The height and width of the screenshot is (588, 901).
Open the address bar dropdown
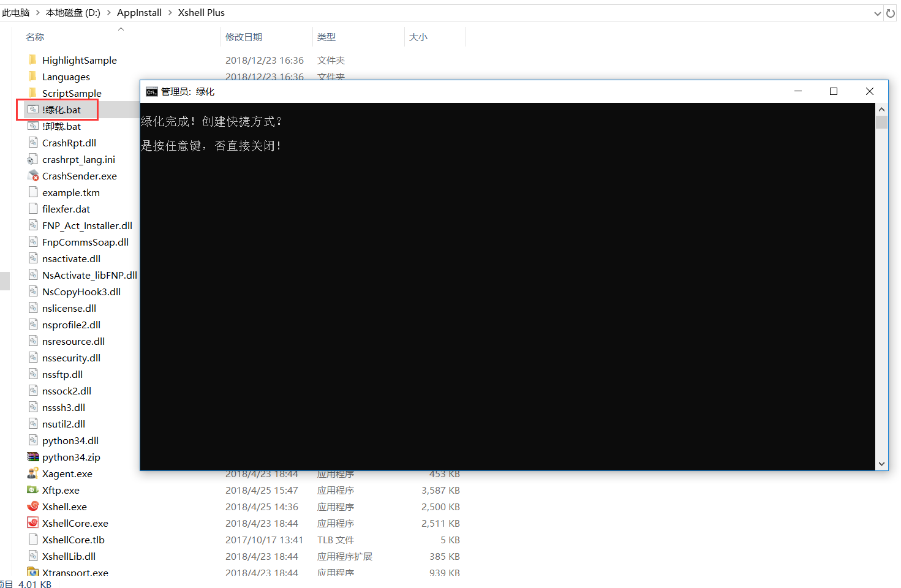(878, 12)
